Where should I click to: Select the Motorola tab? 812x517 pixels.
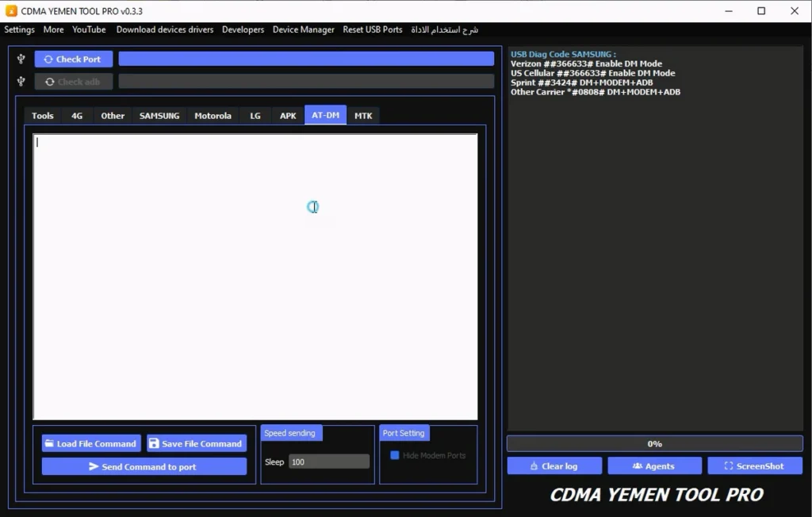click(213, 115)
